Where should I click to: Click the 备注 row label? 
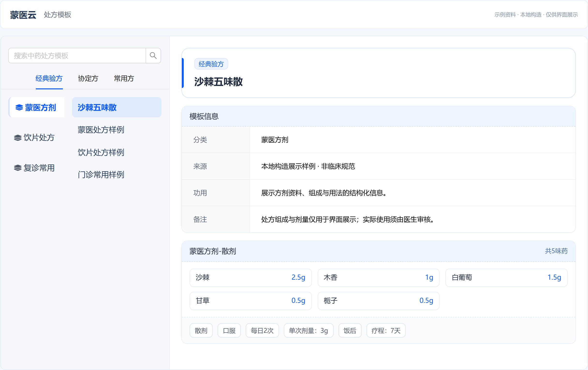(200, 220)
